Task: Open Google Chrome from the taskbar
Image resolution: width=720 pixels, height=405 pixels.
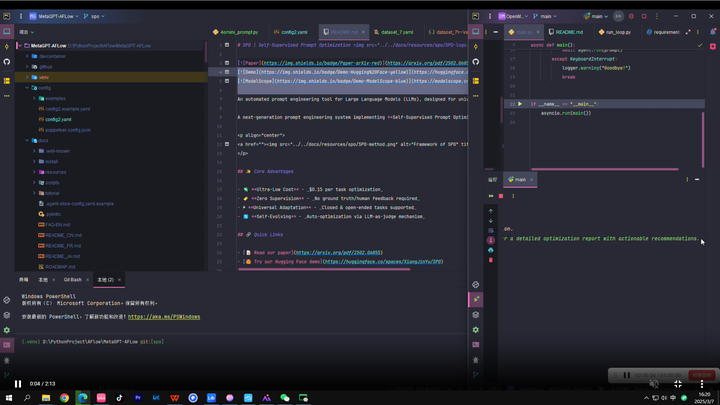Action: [x=65, y=397]
